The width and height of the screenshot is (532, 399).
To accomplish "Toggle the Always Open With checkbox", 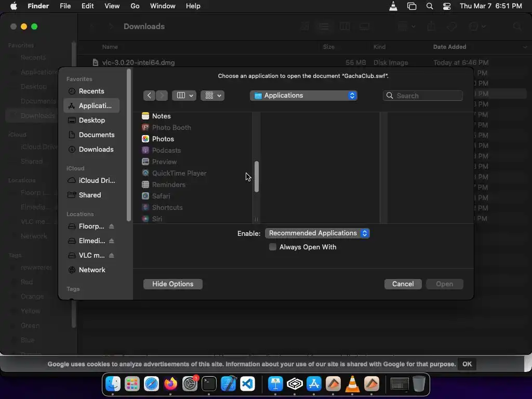I will tap(272, 247).
